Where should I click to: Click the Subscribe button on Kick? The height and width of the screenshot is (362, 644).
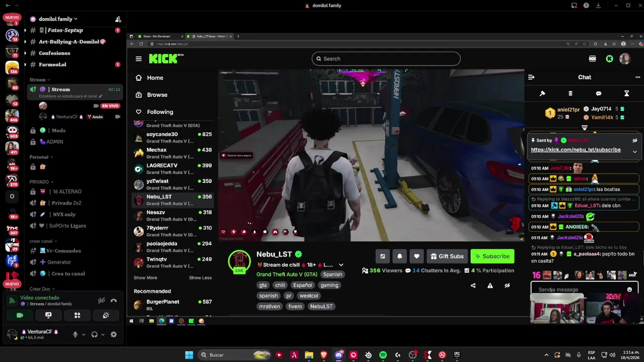click(492, 256)
